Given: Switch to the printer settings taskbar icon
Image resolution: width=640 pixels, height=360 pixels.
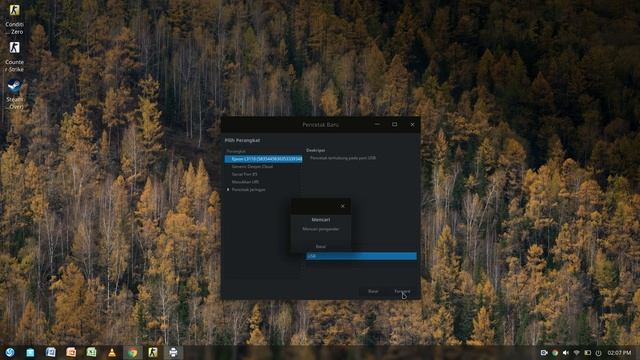Looking at the screenshot, I should (173, 352).
